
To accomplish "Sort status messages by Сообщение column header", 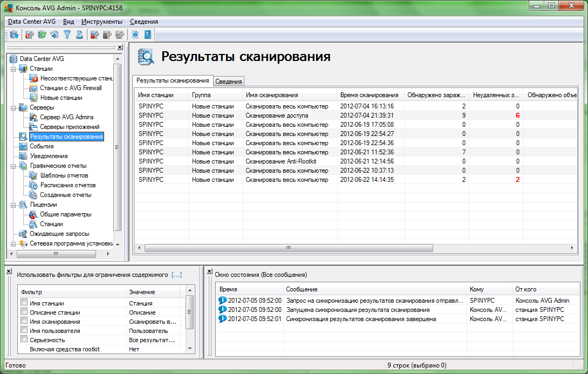I will (x=374, y=289).
